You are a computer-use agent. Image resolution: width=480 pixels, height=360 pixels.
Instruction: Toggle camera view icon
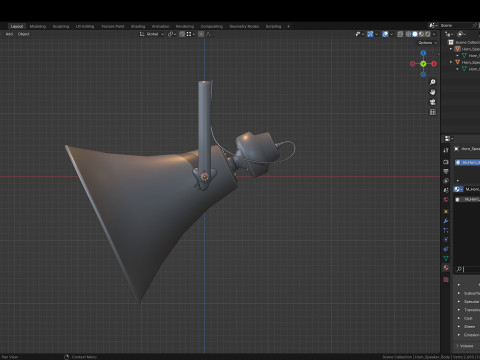(x=433, y=102)
